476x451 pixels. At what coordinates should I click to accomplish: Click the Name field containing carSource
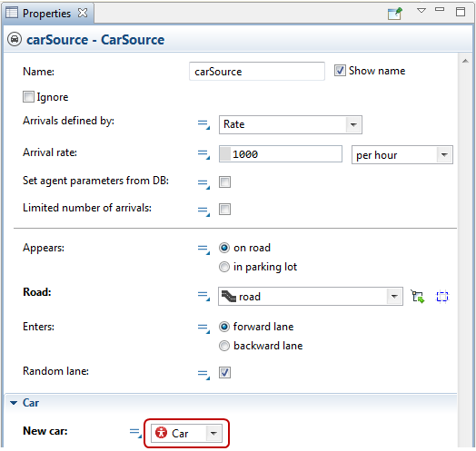[x=257, y=72]
